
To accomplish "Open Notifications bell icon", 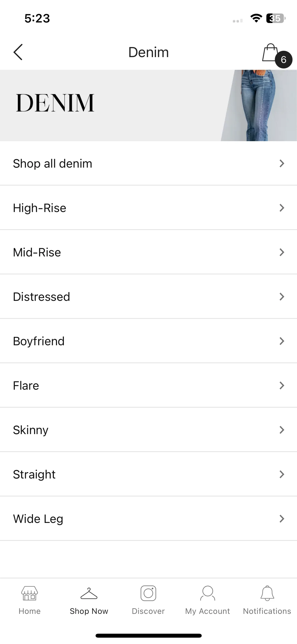I will [267, 593].
